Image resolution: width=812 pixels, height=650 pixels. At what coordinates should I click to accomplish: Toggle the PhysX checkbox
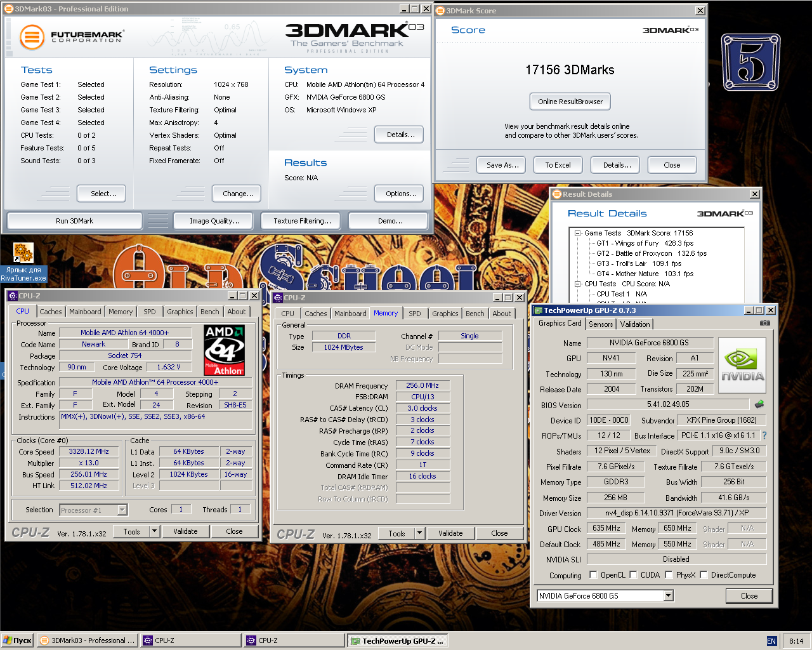[669, 575]
